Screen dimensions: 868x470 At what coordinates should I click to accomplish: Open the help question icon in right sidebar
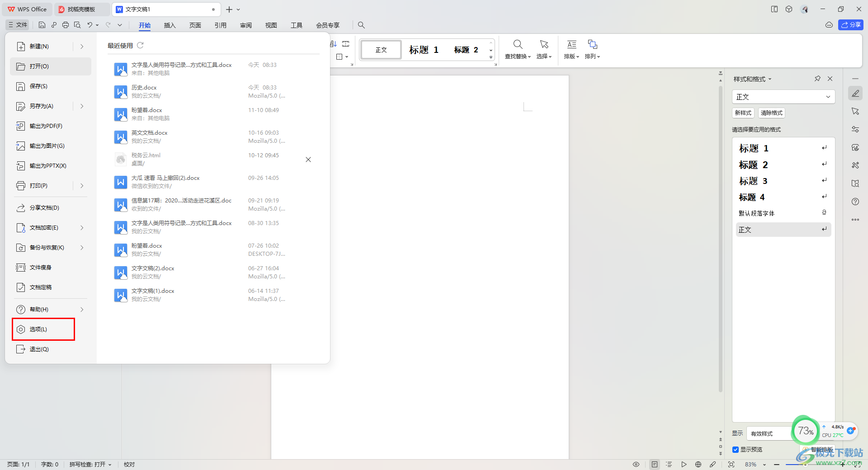pyautogui.click(x=855, y=202)
